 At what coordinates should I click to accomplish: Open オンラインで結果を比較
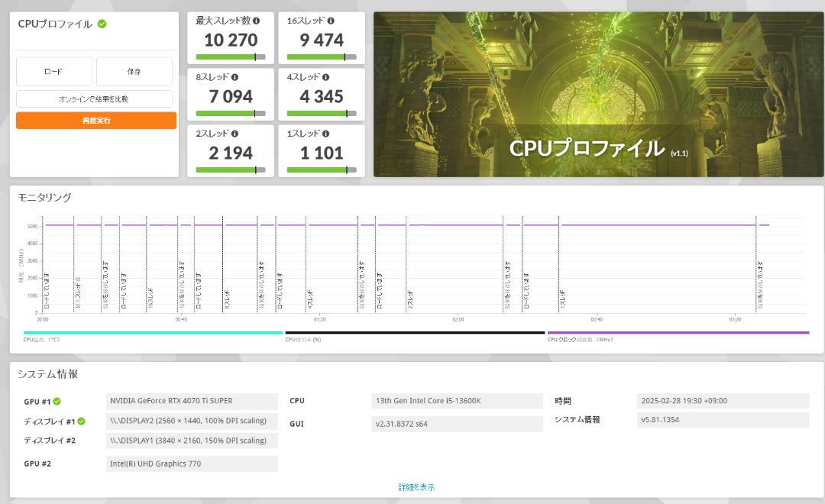pyautogui.click(x=94, y=99)
